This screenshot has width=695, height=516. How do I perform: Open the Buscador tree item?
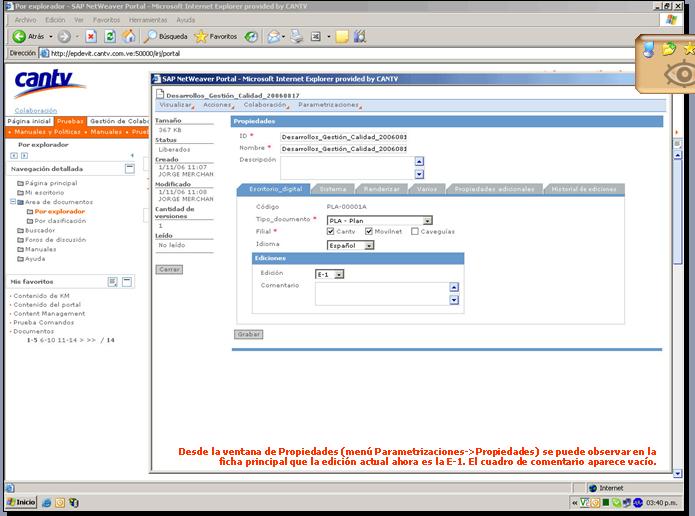pyautogui.click(x=40, y=231)
